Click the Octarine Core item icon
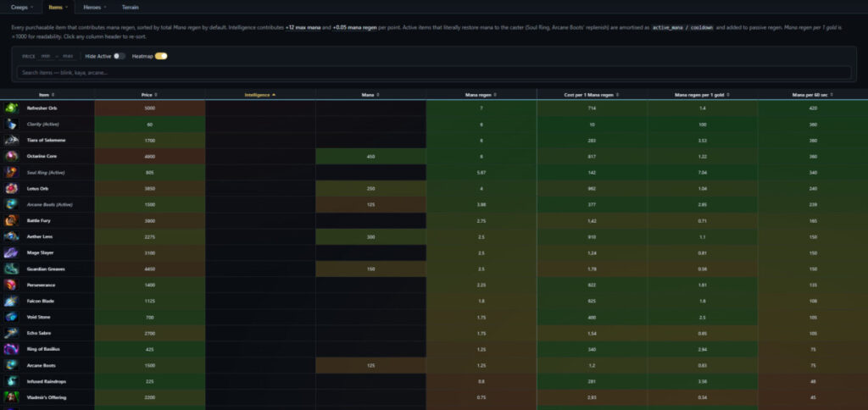This screenshot has width=868, height=410. [x=11, y=156]
